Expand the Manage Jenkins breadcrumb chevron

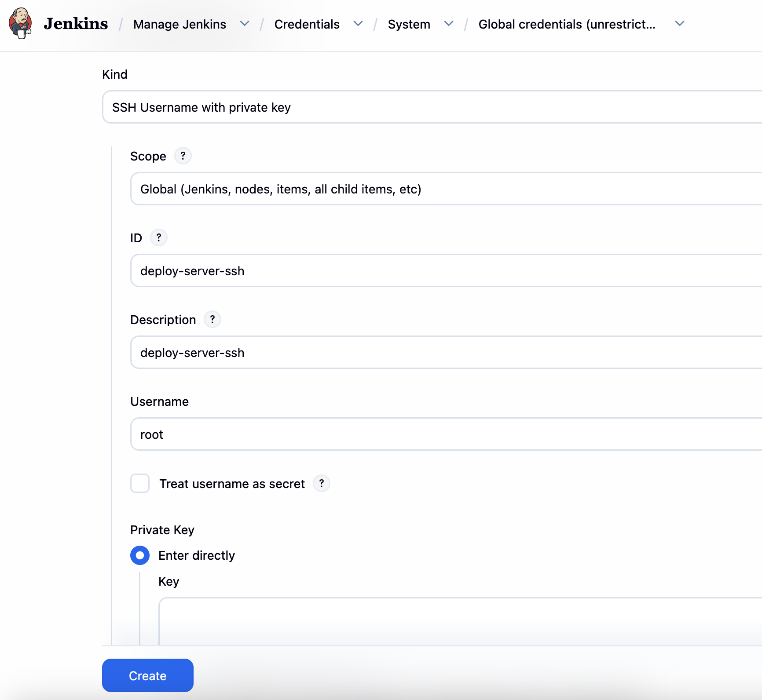tap(245, 24)
